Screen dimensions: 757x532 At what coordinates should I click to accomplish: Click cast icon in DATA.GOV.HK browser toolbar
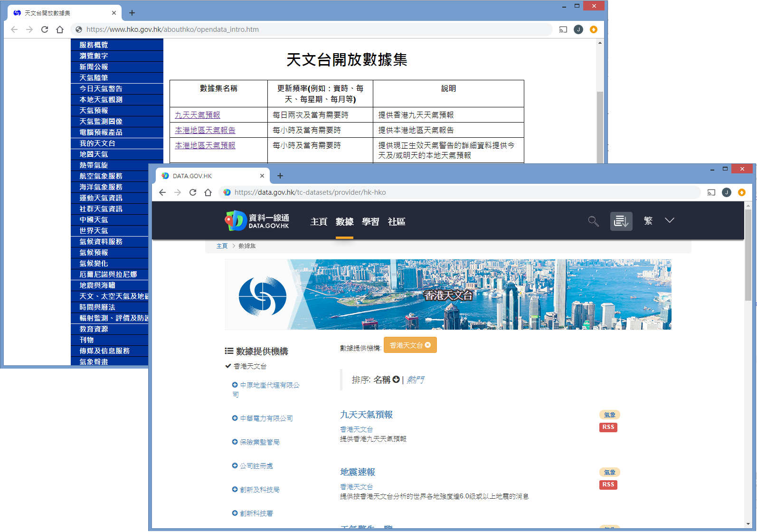pyautogui.click(x=711, y=192)
